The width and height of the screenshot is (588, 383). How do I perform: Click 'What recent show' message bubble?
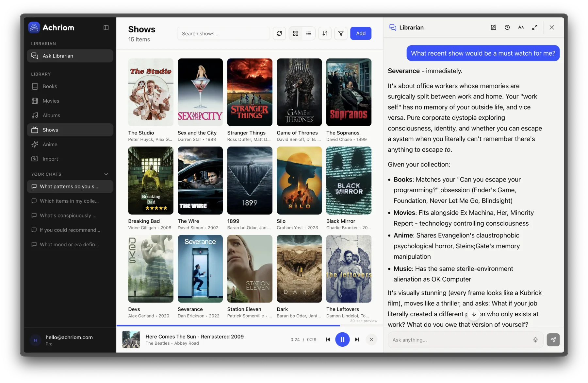click(x=483, y=53)
